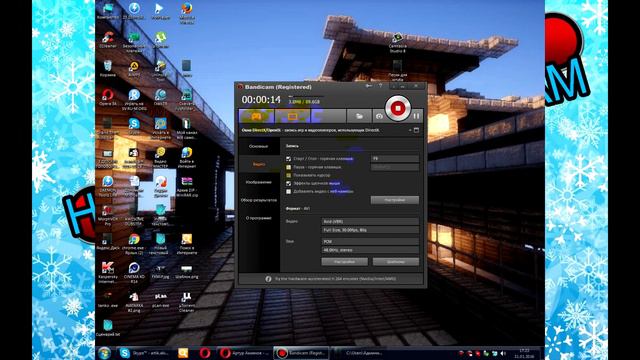Click the Шаблоны button
Screen dimensions: 640x360
(x=396, y=262)
